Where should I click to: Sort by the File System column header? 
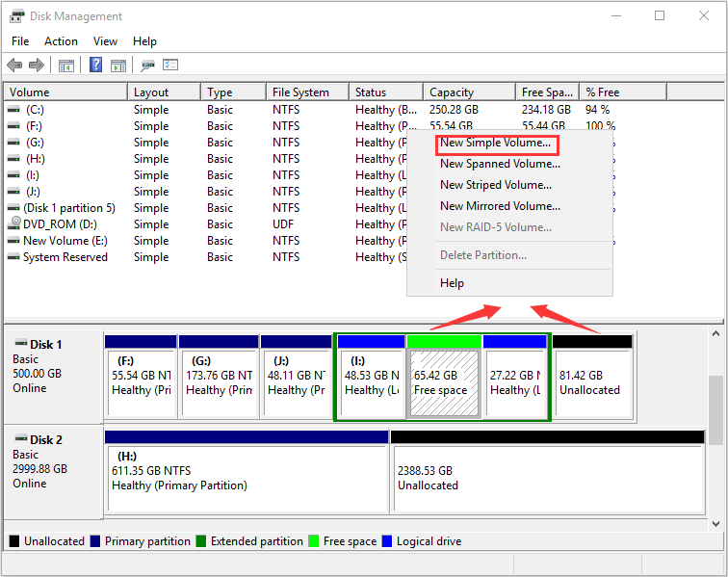(308, 92)
